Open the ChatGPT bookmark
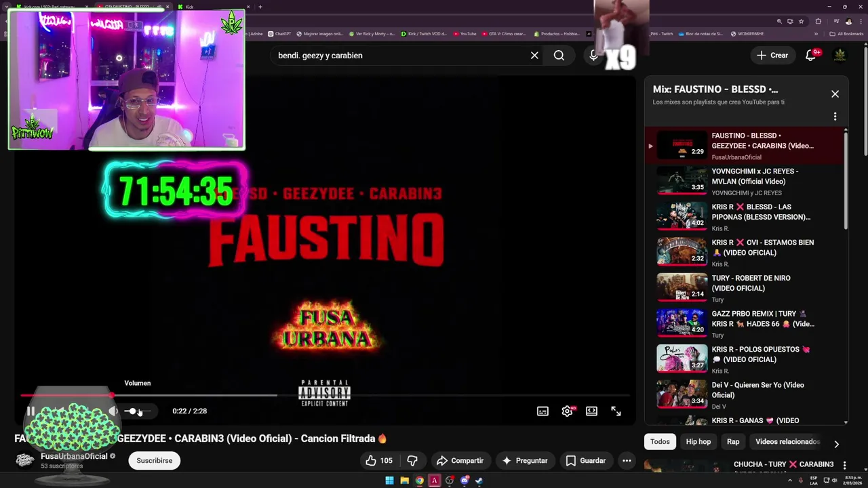This screenshot has height=488, width=868. [279, 34]
